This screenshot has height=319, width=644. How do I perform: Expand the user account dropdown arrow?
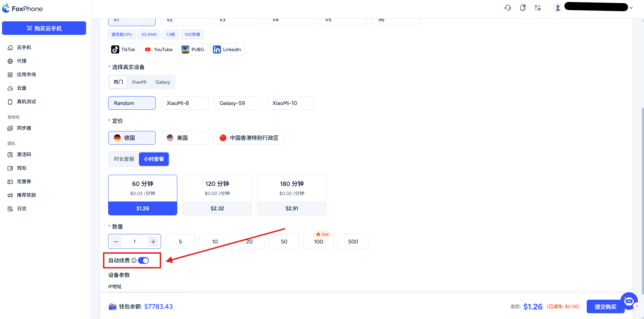pos(631,8)
